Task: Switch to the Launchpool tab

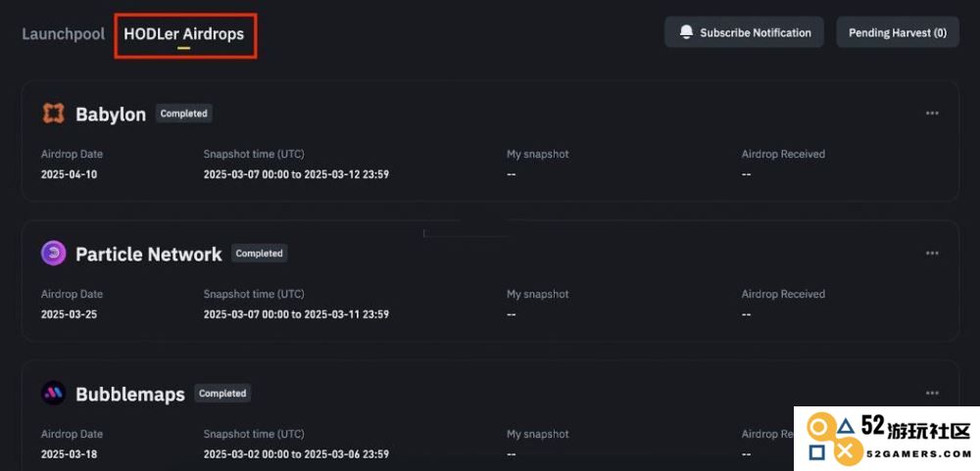Action: (x=63, y=33)
